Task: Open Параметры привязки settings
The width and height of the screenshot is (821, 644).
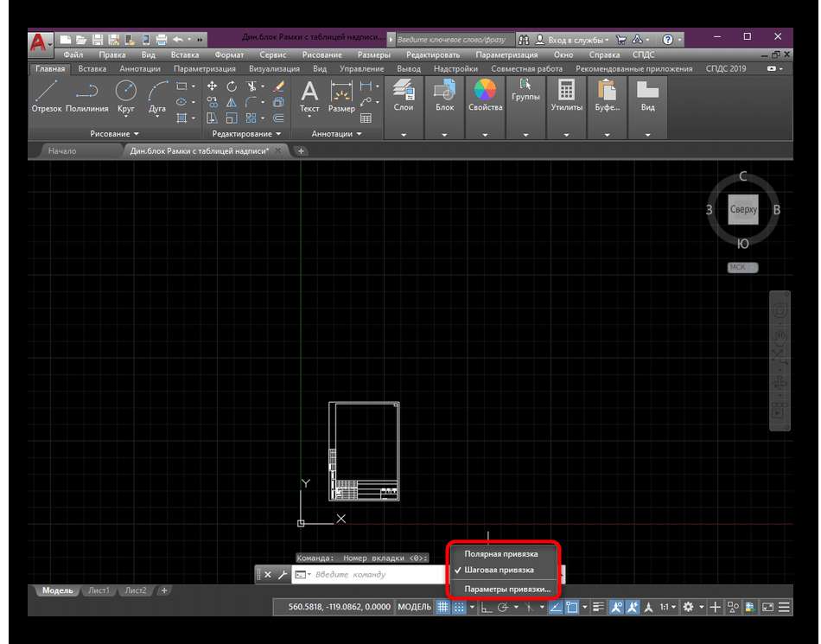Action: click(x=506, y=589)
